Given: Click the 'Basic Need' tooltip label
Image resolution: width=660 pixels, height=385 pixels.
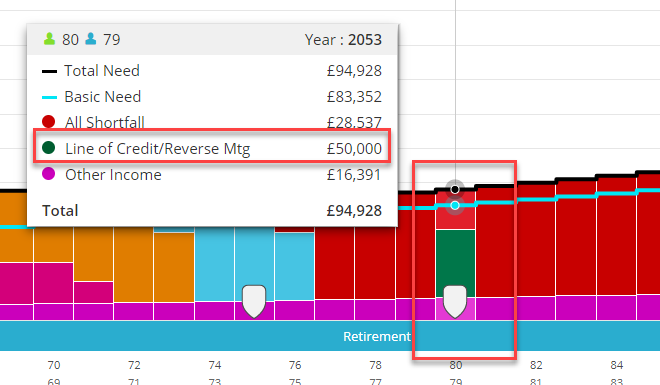Looking at the screenshot, I should click(x=103, y=97).
